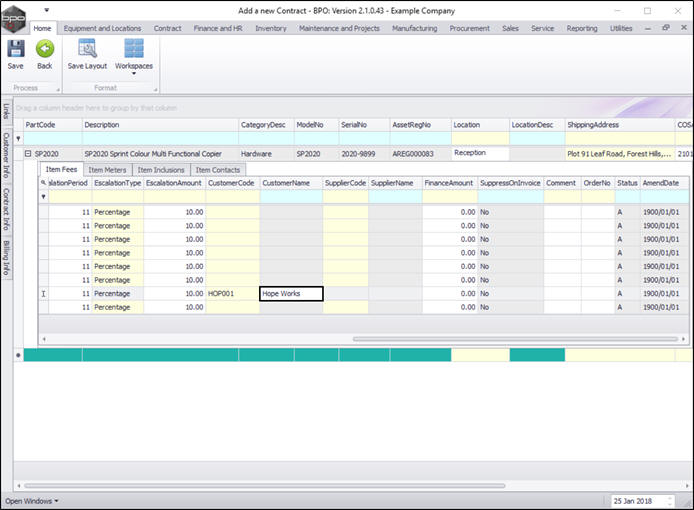Image resolution: width=694 pixels, height=510 pixels.
Task: Click the 25 Jan 2018 date field
Action: (x=639, y=501)
